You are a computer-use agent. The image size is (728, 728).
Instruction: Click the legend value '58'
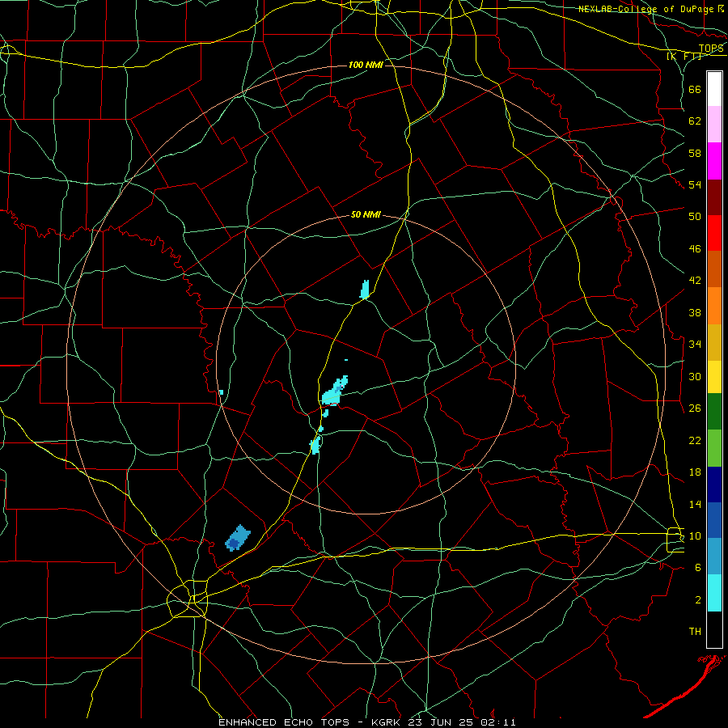(x=695, y=153)
